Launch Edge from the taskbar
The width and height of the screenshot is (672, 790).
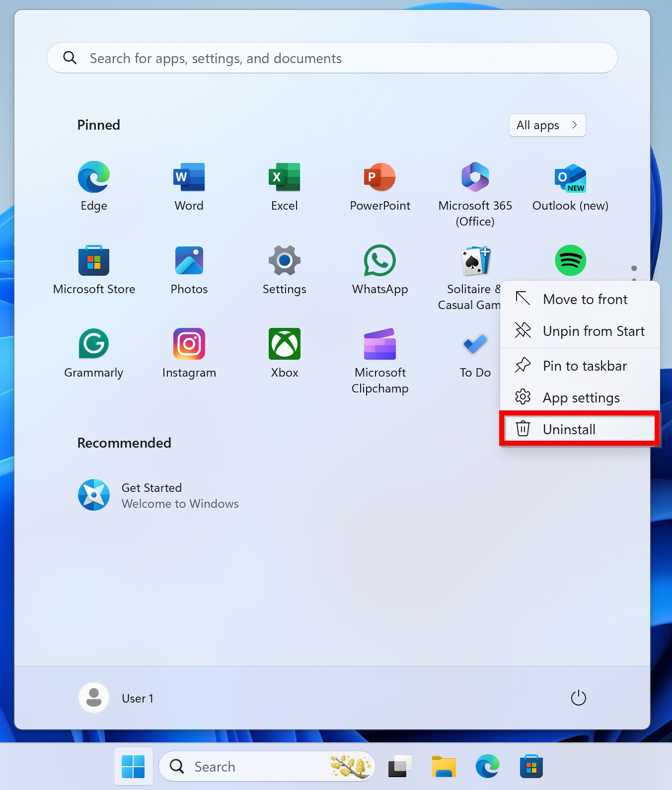(x=487, y=767)
